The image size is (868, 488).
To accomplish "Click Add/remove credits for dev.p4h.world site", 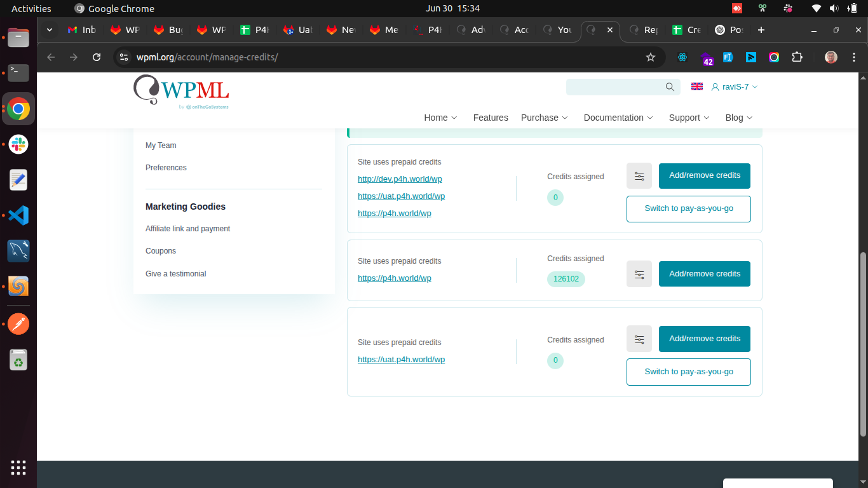I will tap(705, 176).
